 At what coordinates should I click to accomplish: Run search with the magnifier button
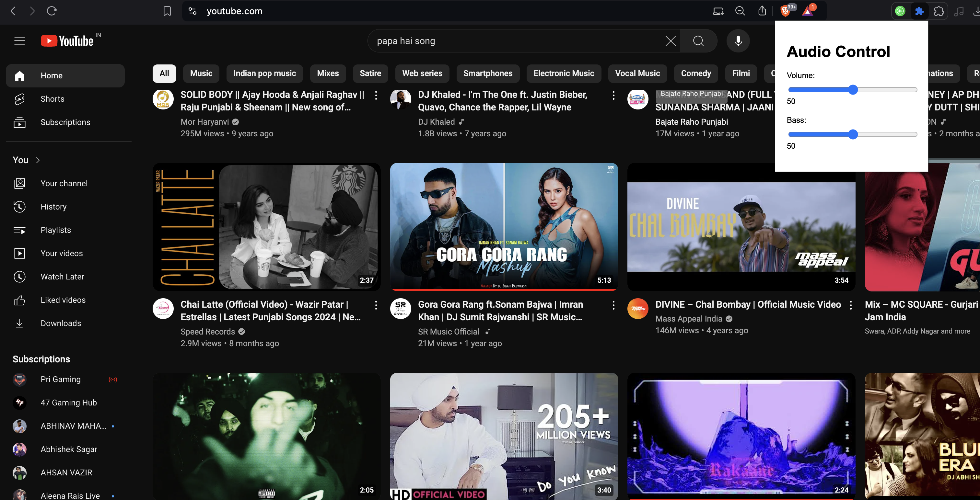(698, 41)
